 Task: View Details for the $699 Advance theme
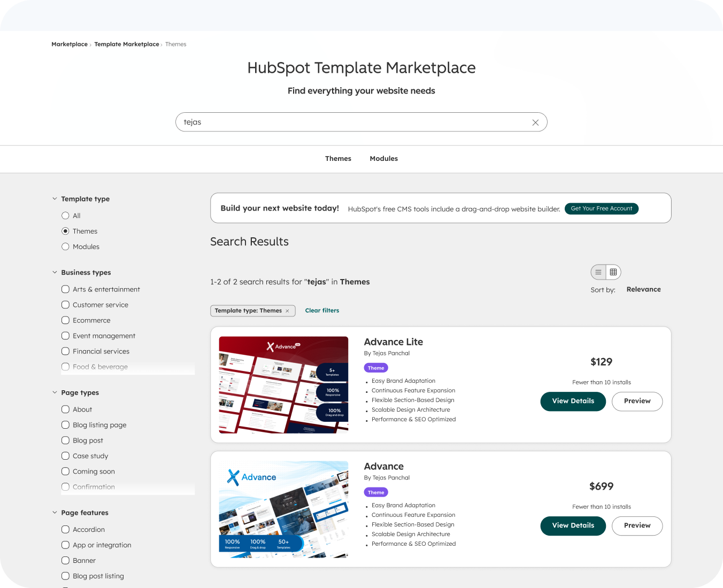click(x=573, y=526)
